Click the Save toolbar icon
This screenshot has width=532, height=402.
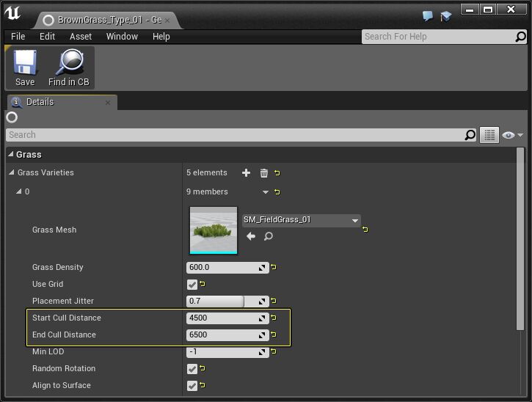pyautogui.click(x=25, y=67)
